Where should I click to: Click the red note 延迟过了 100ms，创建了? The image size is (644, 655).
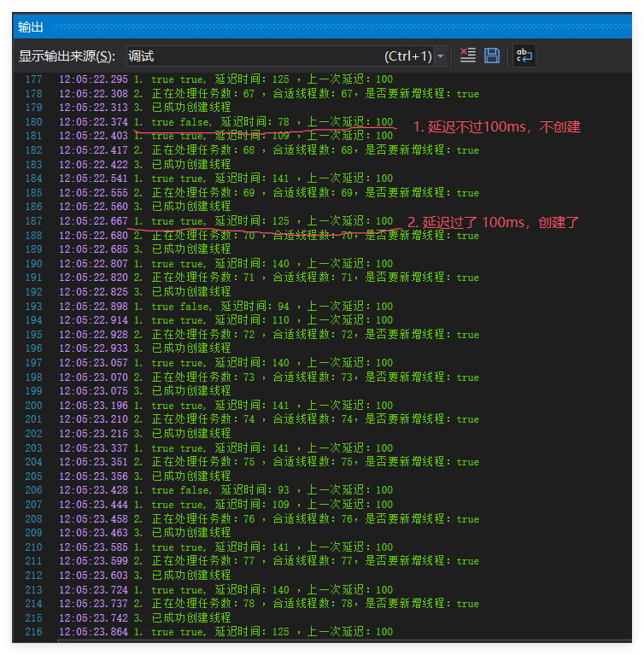[494, 222]
